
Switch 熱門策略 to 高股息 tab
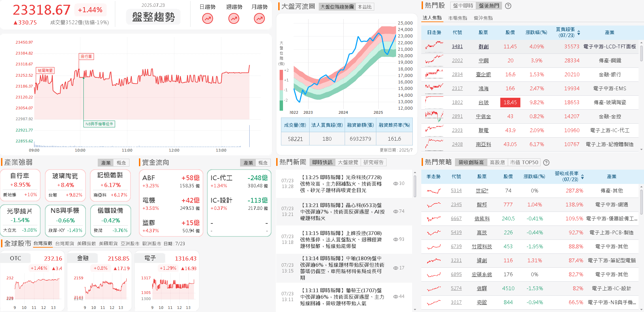coord(497,162)
